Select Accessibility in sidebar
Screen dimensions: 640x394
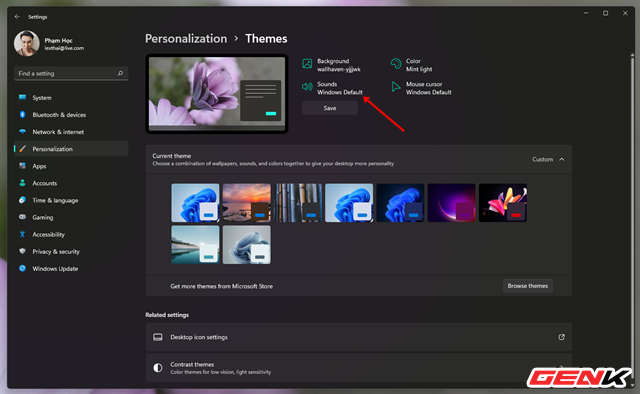point(71,234)
